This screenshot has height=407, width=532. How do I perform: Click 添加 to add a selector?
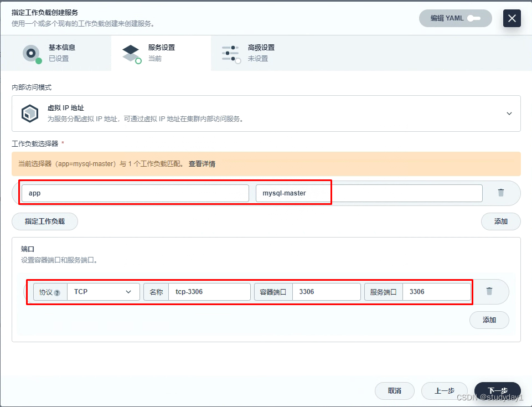[501, 221]
